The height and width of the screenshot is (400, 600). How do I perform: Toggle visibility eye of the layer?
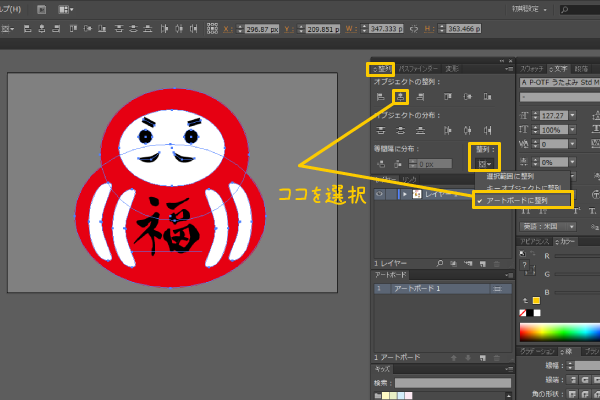click(x=379, y=194)
